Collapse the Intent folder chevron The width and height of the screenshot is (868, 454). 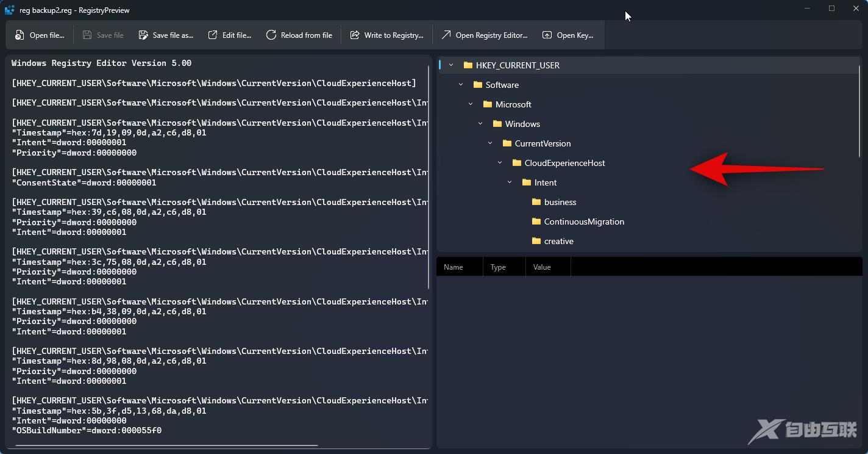pos(510,182)
